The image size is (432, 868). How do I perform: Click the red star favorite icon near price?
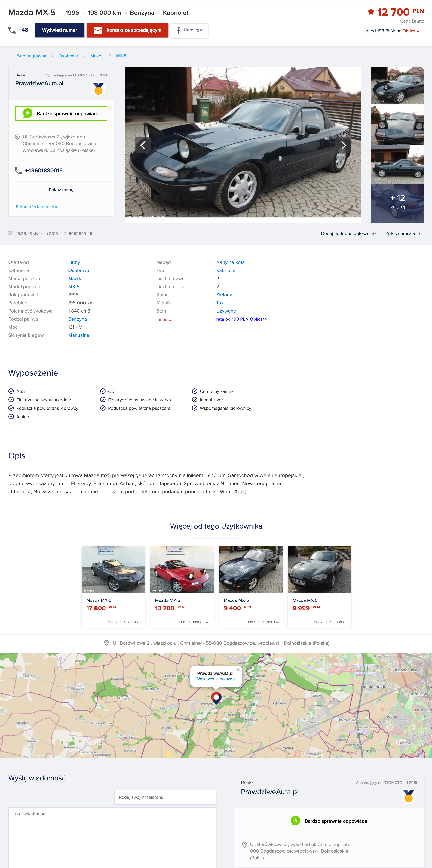click(371, 12)
